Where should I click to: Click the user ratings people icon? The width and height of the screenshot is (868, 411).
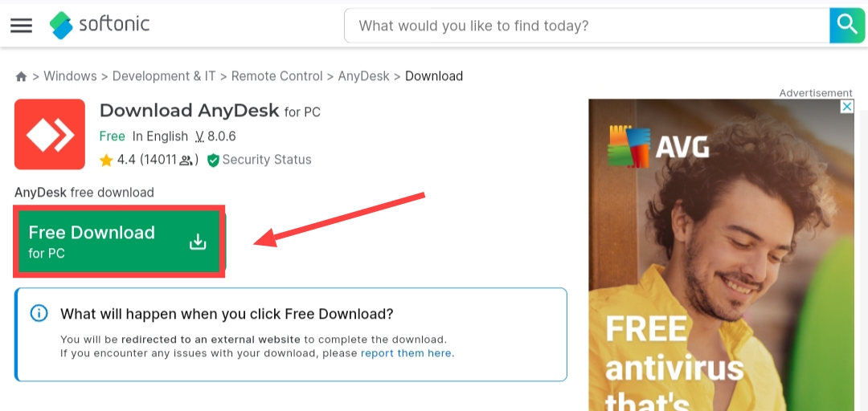[186, 161]
